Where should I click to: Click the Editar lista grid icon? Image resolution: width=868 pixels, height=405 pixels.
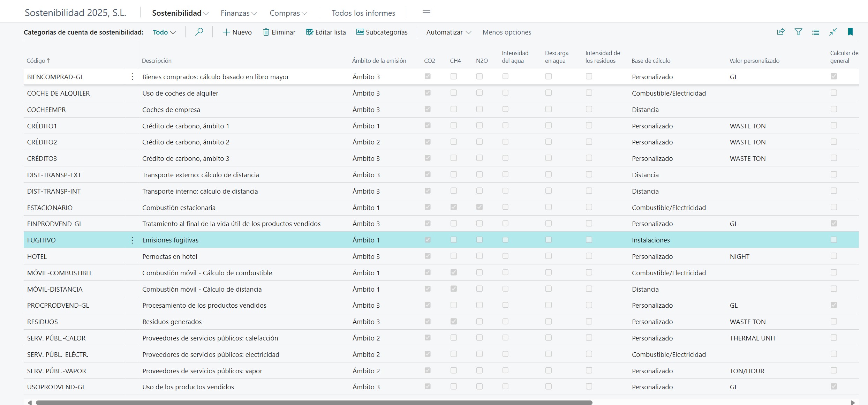click(x=309, y=32)
